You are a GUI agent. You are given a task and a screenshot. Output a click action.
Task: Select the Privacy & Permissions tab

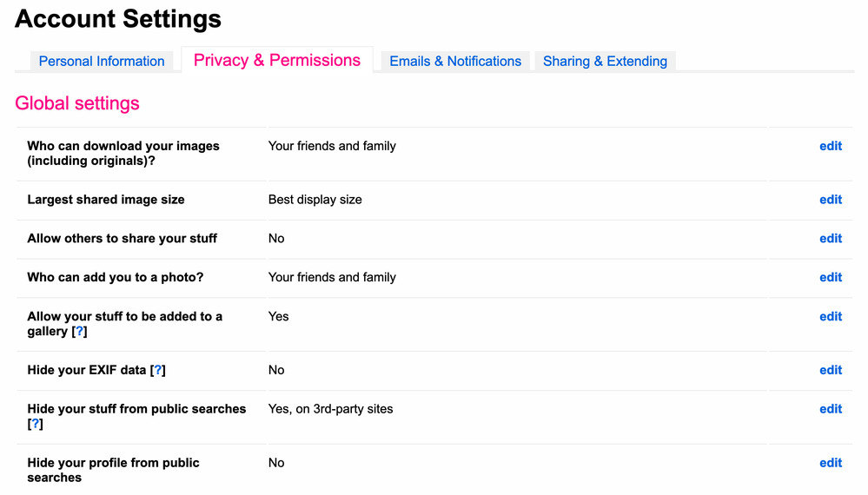pos(276,61)
